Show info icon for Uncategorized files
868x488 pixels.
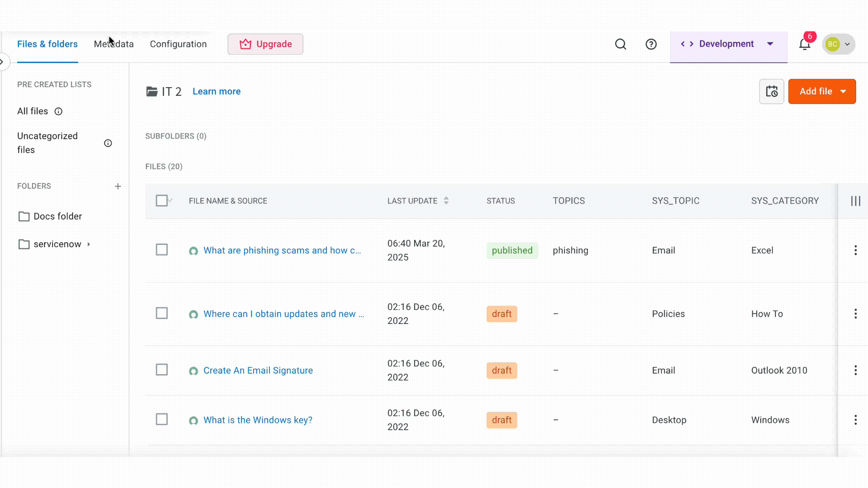(108, 143)
